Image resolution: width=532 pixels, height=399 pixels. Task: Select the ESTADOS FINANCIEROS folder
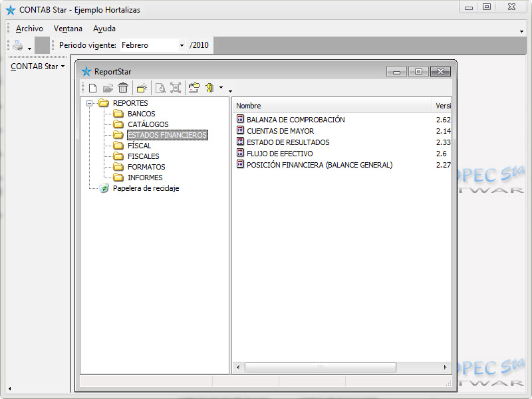(x=168, y=135)
